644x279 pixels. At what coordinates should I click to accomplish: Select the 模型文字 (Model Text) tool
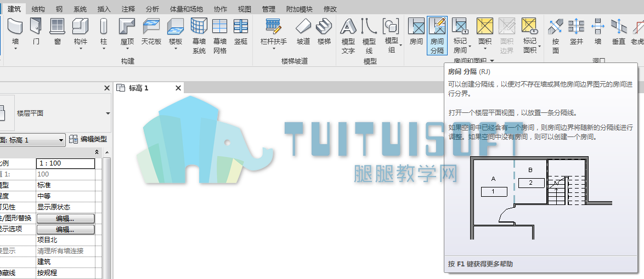(348, 36)
